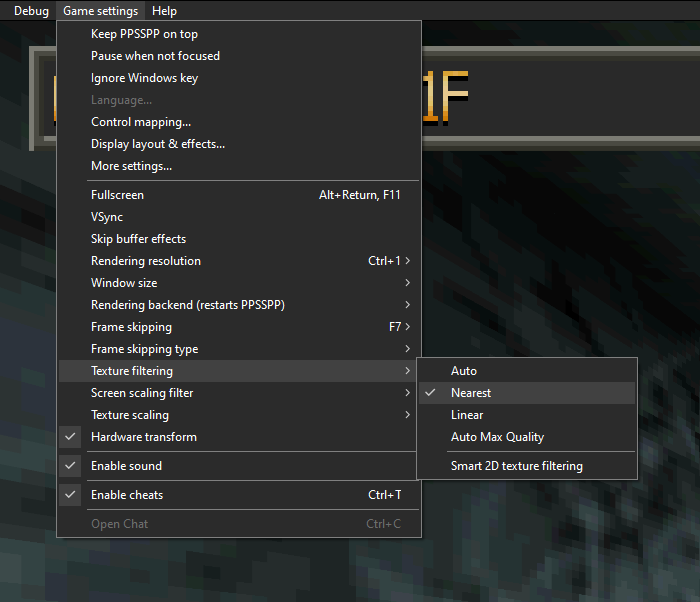This screenshot has width=700, height=602.
Task: Close the Game settings menu via its title
Action: pos(100,11)
